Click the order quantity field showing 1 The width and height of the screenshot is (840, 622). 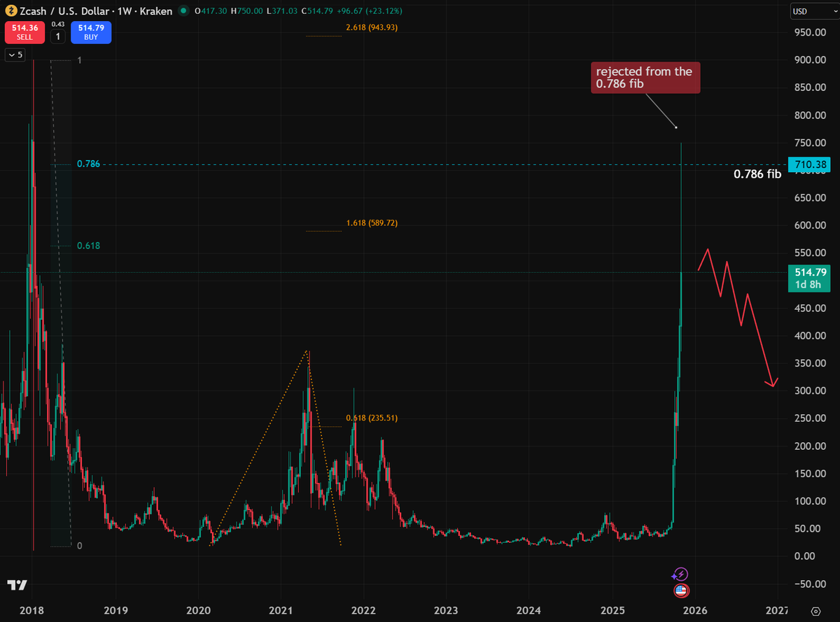[57, 36]
